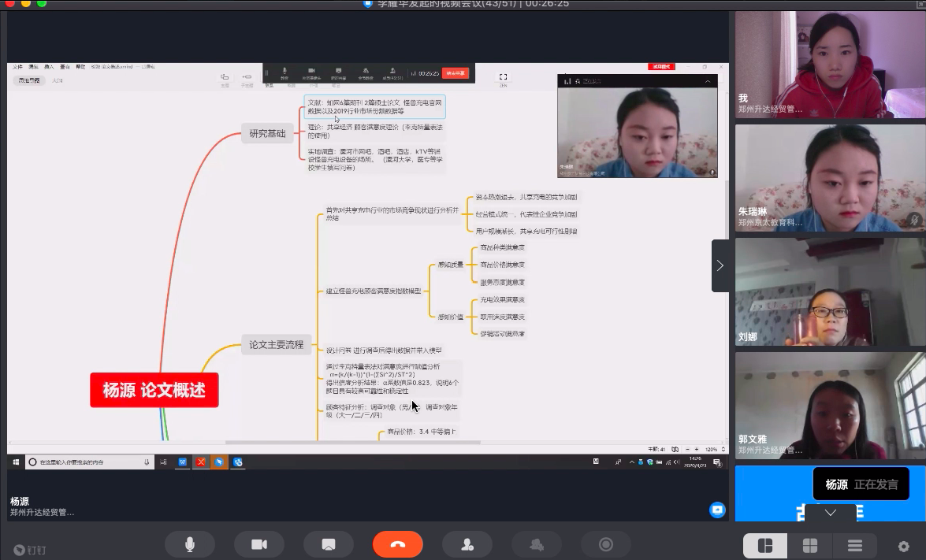Hang up with the red end-call button

coord(397,544)
